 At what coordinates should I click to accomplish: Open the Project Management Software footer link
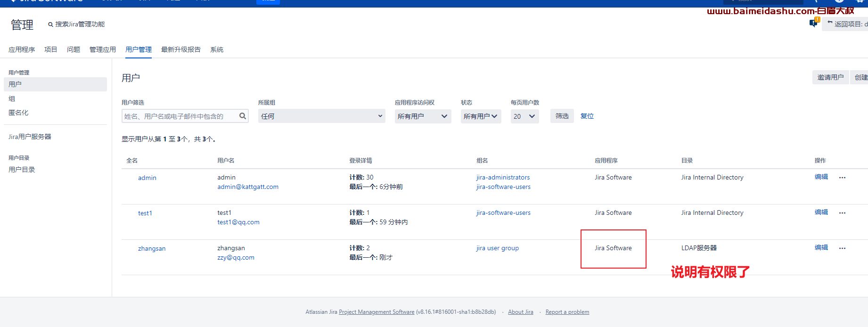(x=377, y=312)
